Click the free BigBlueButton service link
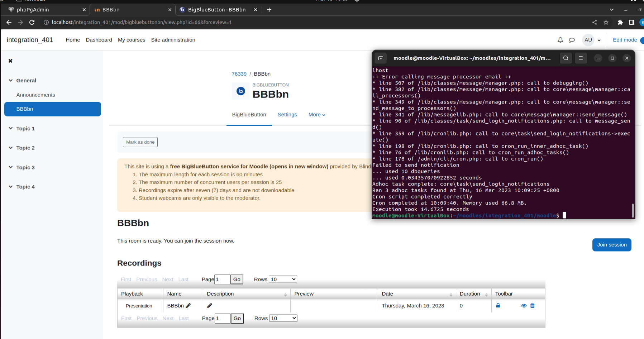This screenshot has width=644, height=339. pyautogui.click(x=249, y=166)
